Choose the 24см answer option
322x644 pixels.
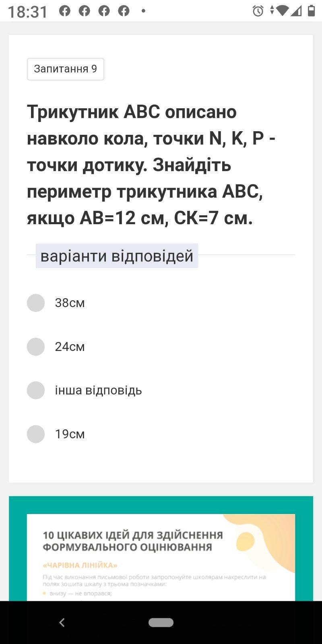[x=36, y=347]
